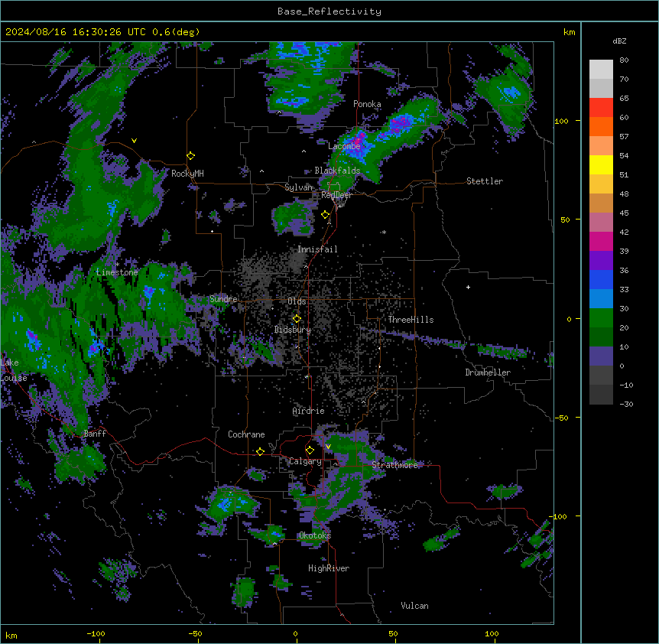Click the Calgary city label

(x=305, y=461)
